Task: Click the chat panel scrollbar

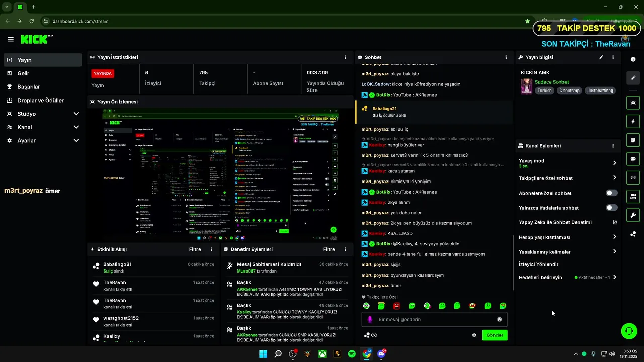Action: 513,261
